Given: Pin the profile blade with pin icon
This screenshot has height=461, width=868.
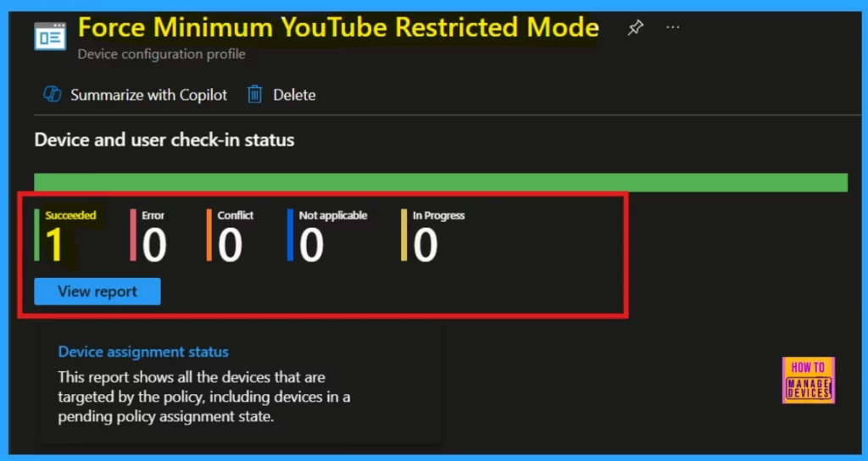Looking at the screenshot, I should 635,28.
